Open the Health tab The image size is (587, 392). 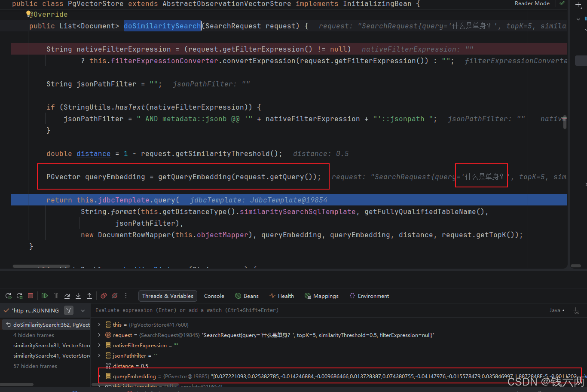coord(281,296)
